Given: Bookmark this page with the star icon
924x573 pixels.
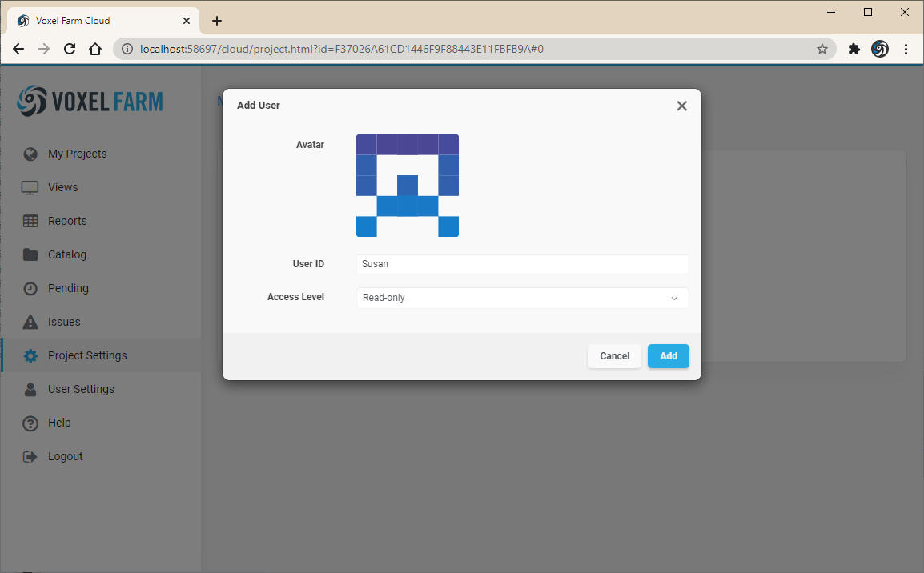Looking at the screenshot, I should coord(822,49).
